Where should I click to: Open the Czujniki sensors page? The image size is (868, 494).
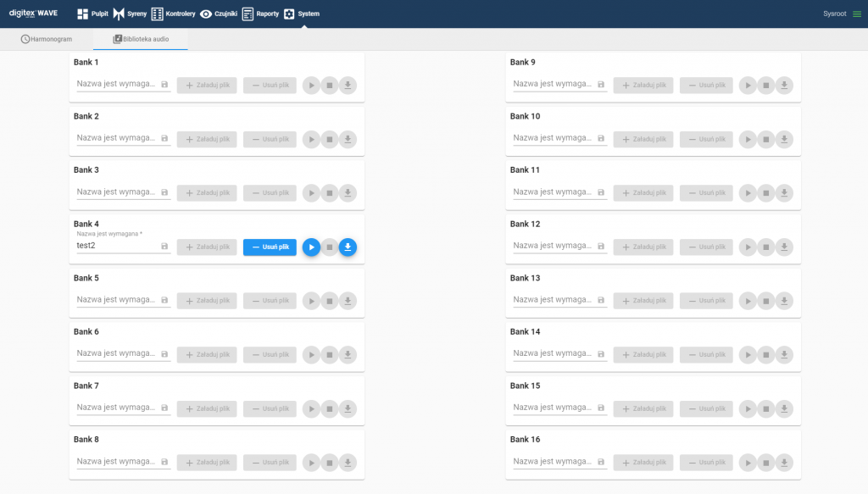(218, 14)
